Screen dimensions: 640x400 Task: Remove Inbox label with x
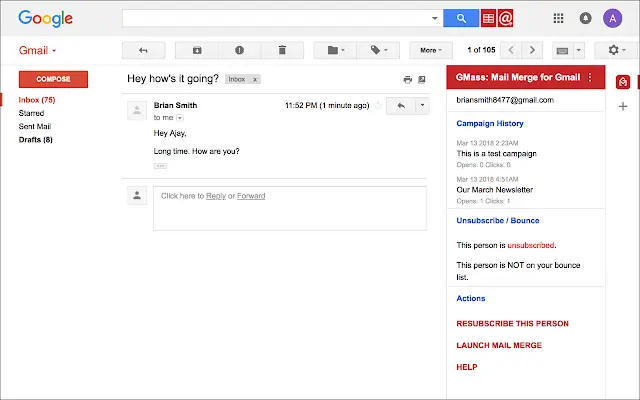255,80
